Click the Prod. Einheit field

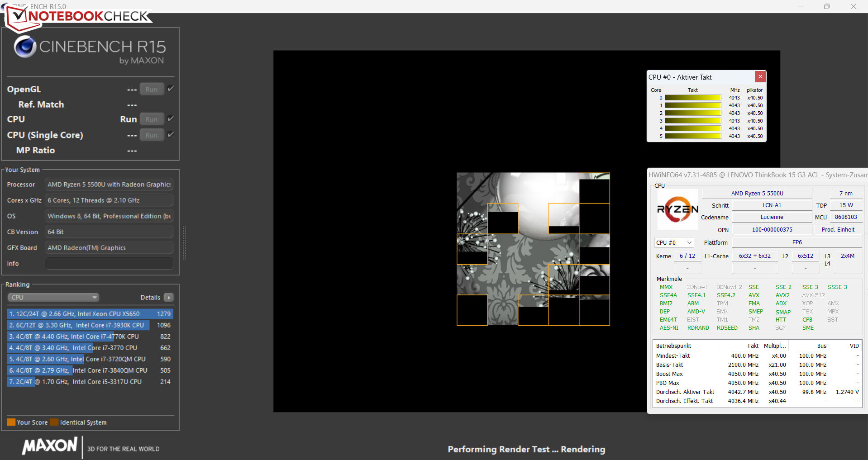coord(838,230)
